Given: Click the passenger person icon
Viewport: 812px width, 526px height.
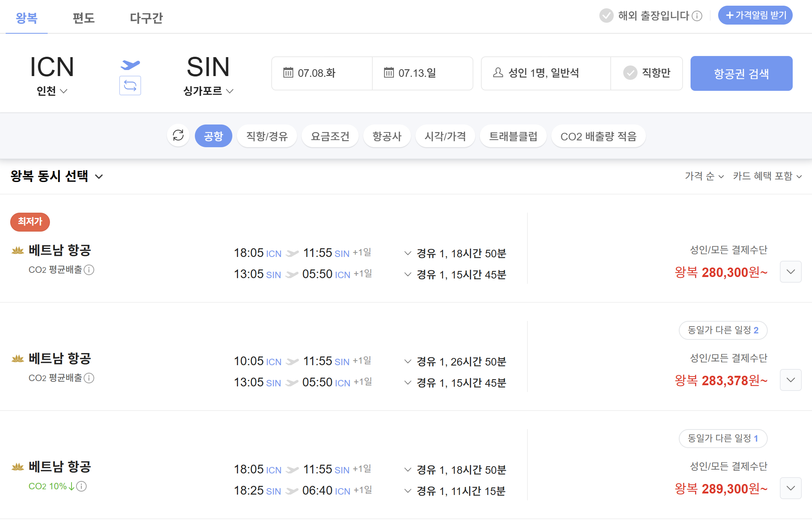Looking at the screenshot, I should coord(498,73).
